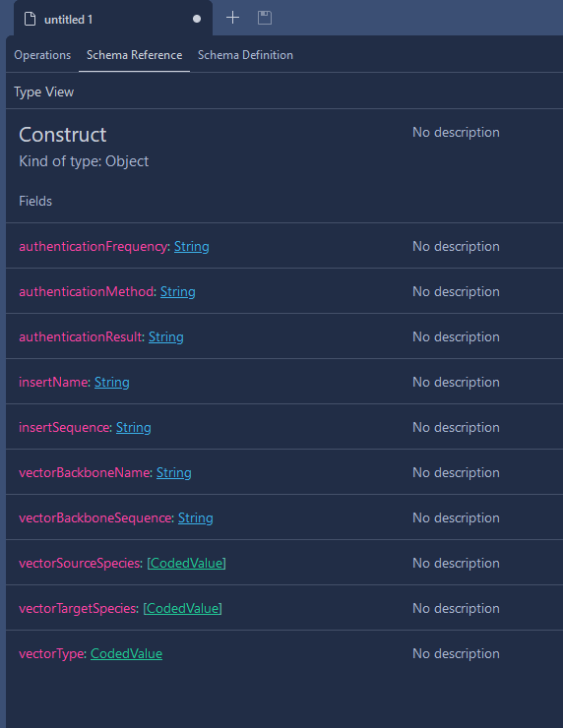
Task: Follow the String link beside insertSequence
Action: pos(133,428)
